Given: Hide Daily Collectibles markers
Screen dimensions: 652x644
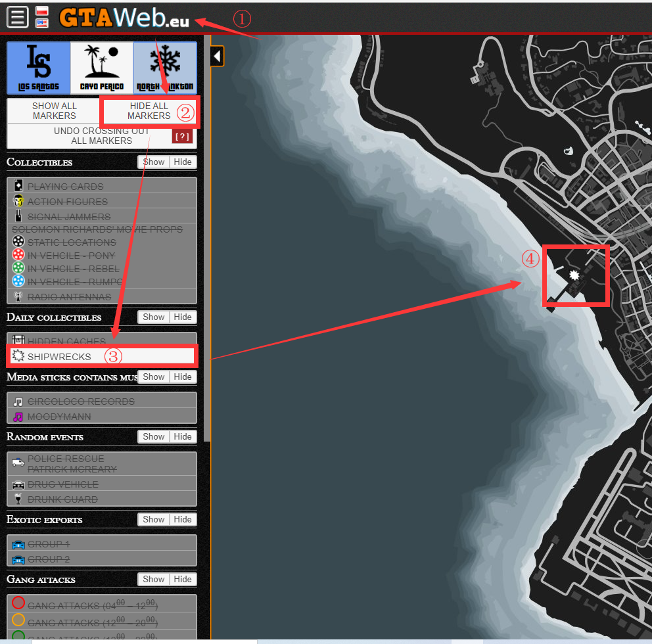Looking at the screenshot, I should point(183,317).
